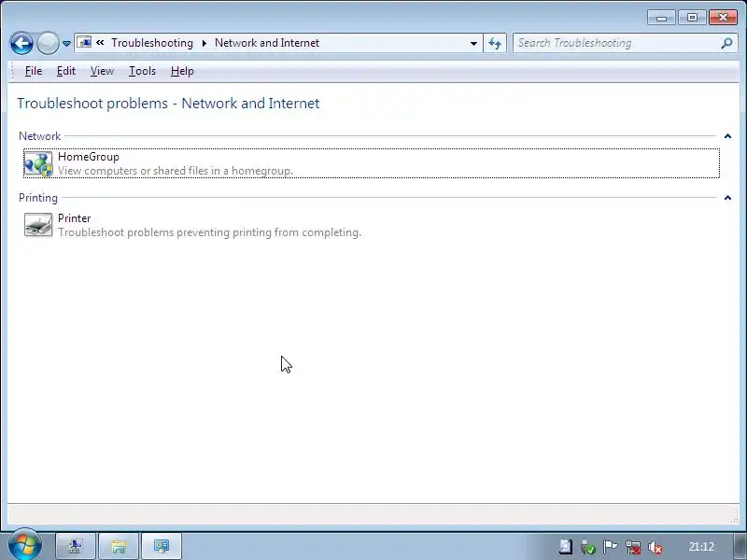This screenshot has width=747, height=560.
Task: Click the search magnifier icon
Action: tap(726, 43)
